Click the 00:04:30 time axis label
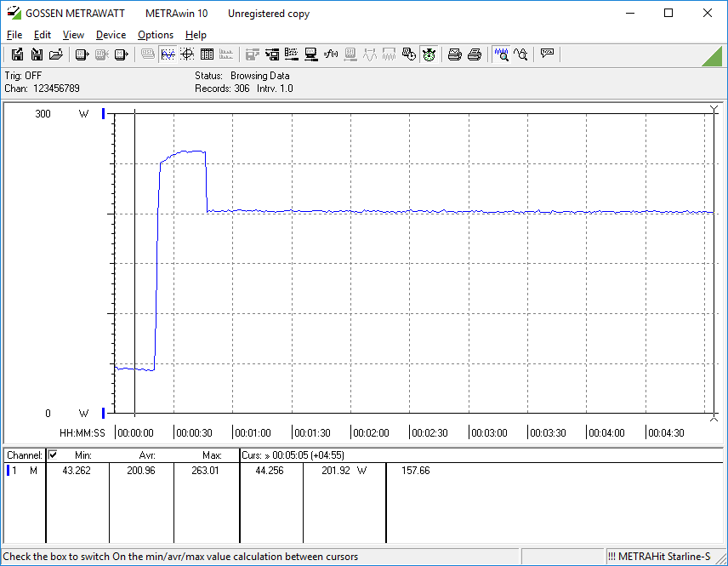The width and height of the screenshot is (728, 566). [x=666, y=433]
